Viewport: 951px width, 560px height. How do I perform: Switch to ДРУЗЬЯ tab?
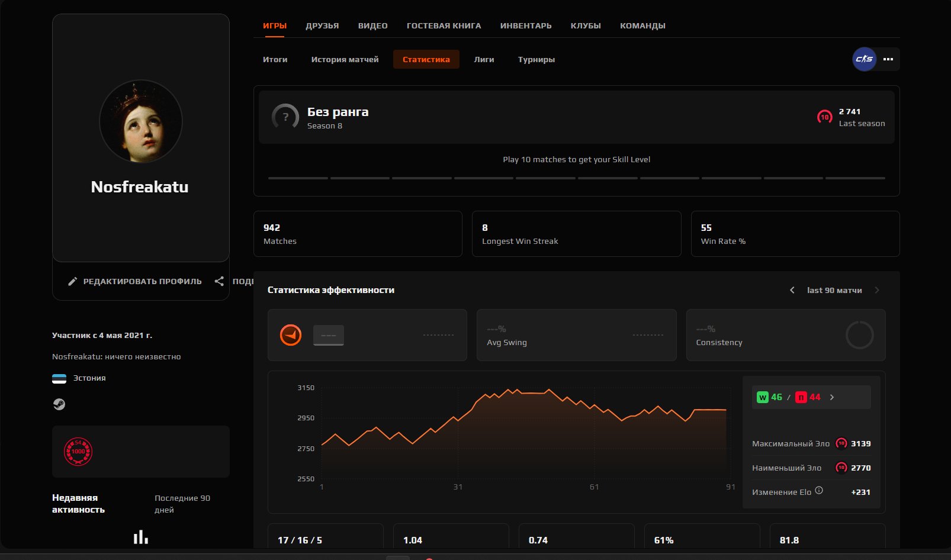(x=322, y=26)
